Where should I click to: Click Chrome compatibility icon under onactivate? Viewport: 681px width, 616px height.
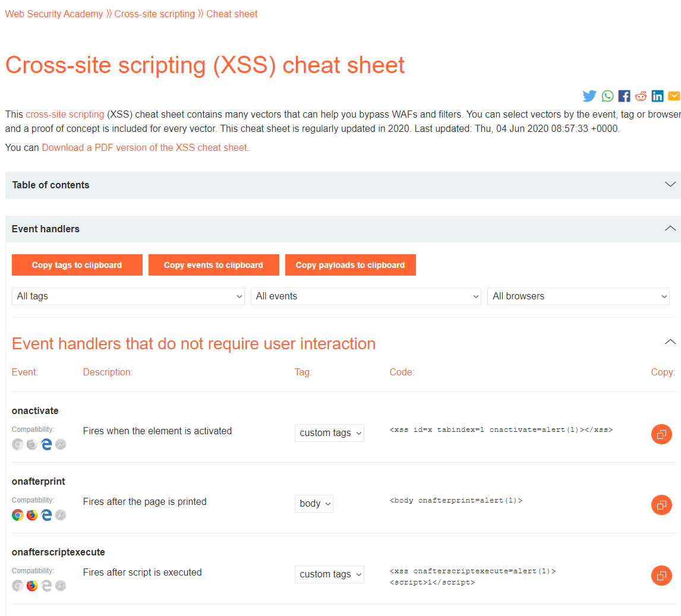click(18, 444)
